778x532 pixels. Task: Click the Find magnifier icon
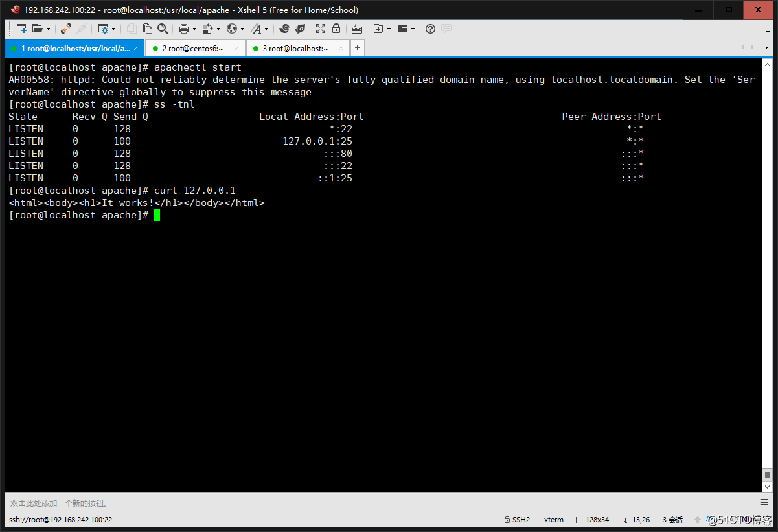pos(163,29)
